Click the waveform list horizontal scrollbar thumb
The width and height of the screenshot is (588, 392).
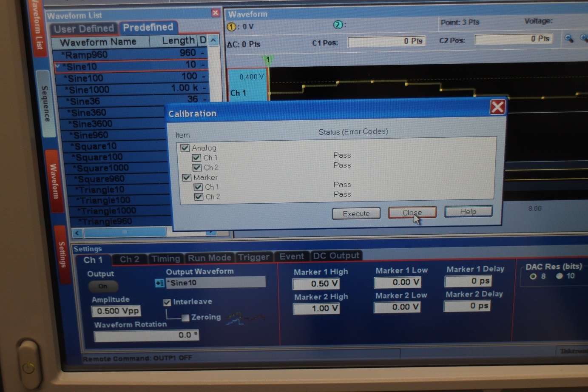click(x=125, y=232)
